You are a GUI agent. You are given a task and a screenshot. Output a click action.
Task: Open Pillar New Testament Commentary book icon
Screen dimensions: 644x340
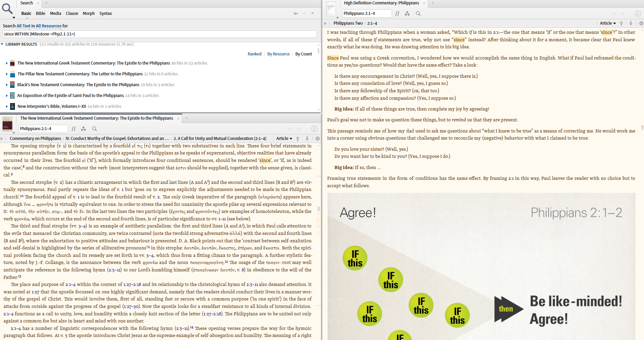[x=13, y=74]
